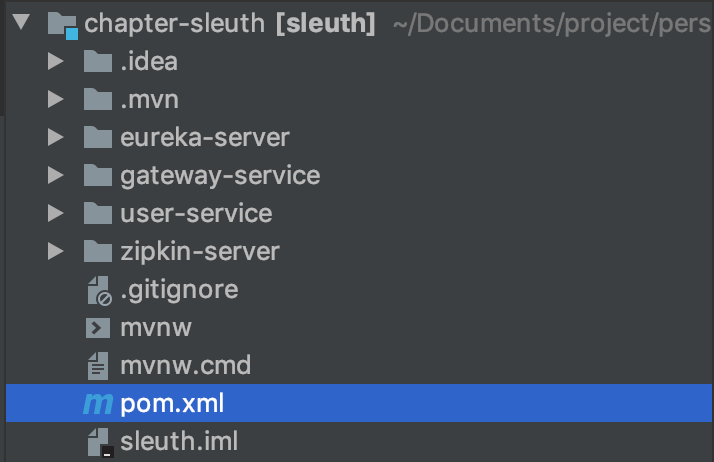Screen dimensions: 714x462
Task: Click the mvnw.cmd text file icon
Action: tap(98, 366)
